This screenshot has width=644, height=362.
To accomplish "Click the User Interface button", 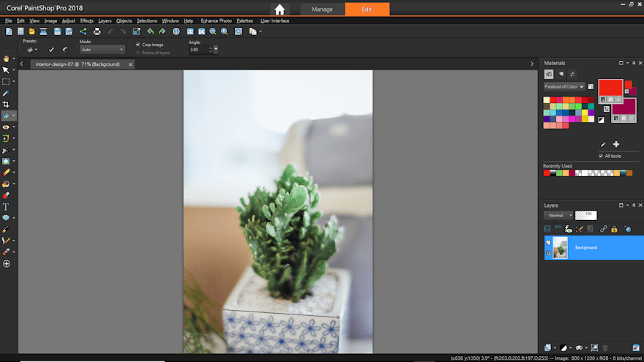I will [274, 20].
